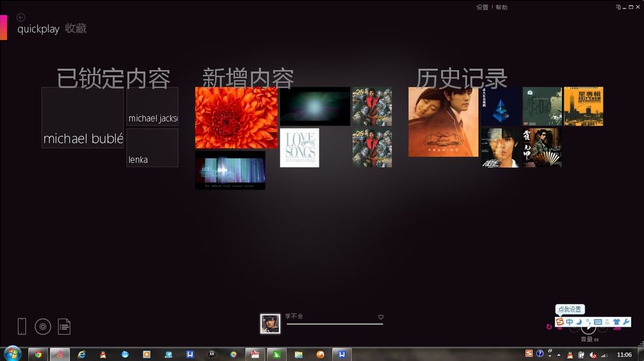The width and height of the screenshot is (644, 361).
Task: Open the upper Thriller 25 album cover
Action: 372,106
